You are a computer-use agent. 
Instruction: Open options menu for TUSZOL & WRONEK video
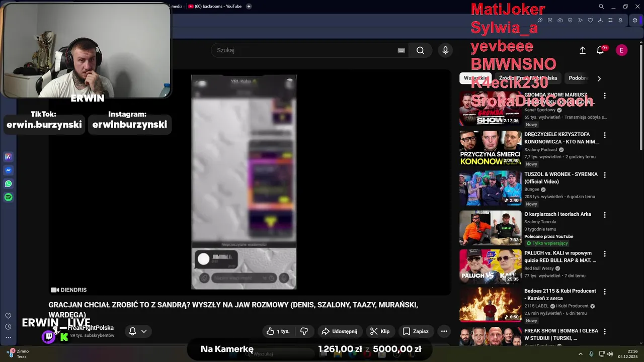click(x=605, y=175)
